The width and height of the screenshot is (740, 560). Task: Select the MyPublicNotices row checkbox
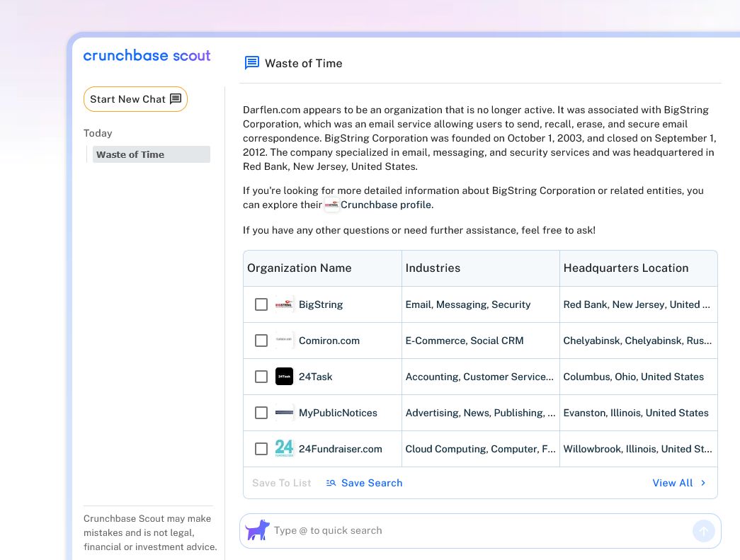[x=261, y=412]
